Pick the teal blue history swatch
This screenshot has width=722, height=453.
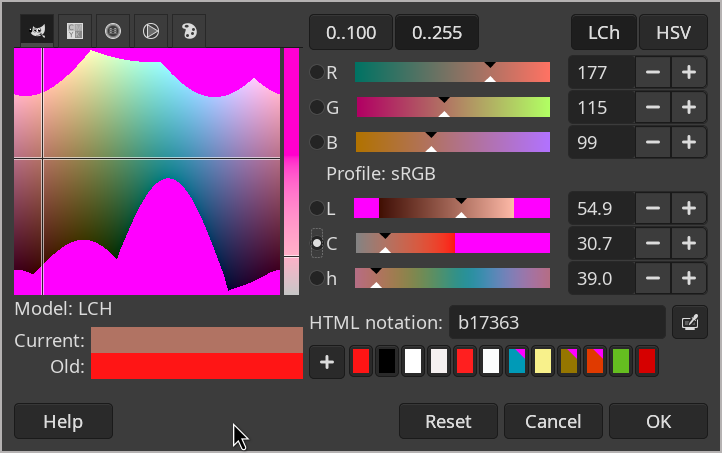[x=517, y=361]
